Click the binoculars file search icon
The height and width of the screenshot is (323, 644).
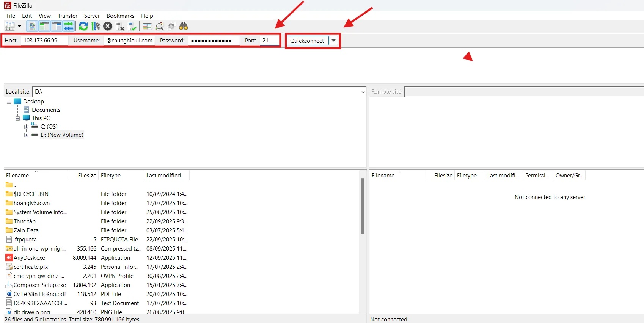pyautogui.click(x=184, y=26)
